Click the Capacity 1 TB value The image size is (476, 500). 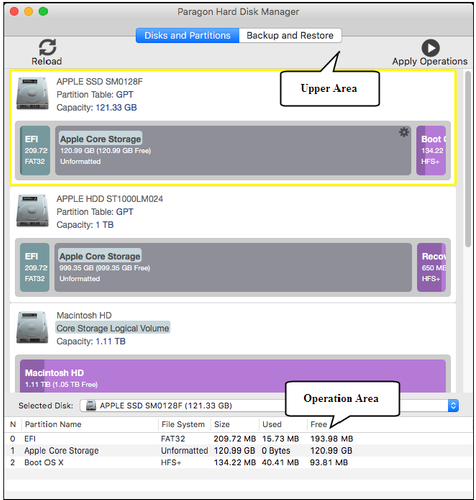105,225
